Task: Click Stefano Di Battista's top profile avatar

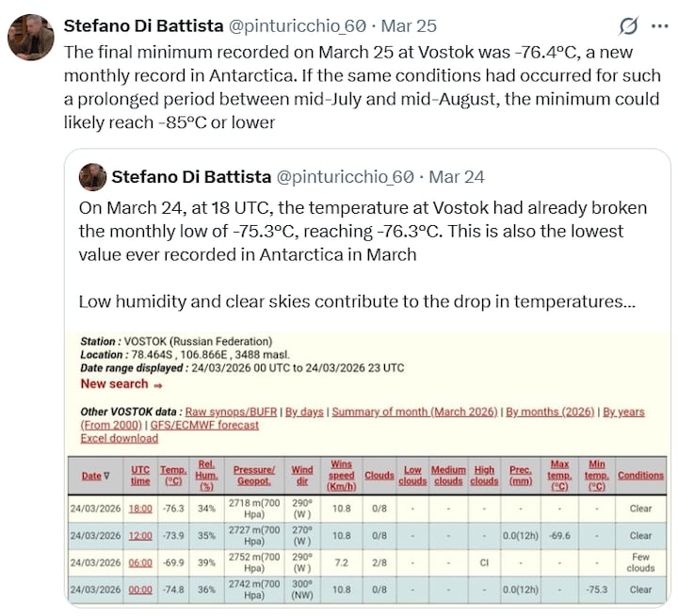Action: pyautogui.click(x=31, y=38)
